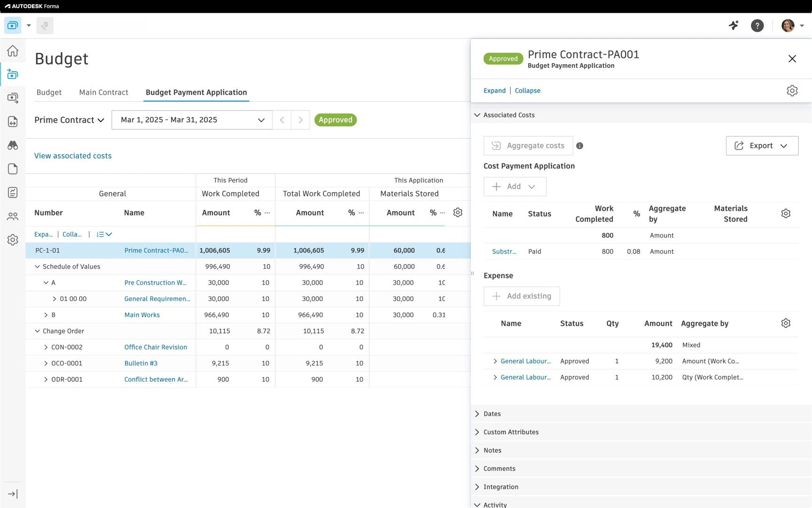The width and height of the screenshot is (812, 508).
Task: Open the binoculars icon in the sidebar
Action: tap(13, 145)
